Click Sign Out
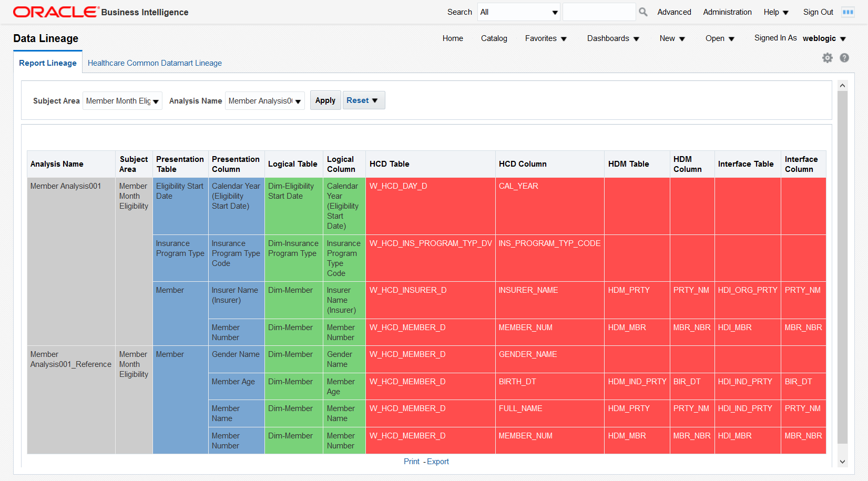This screenshot has height=481, width=868. [818, 12]
